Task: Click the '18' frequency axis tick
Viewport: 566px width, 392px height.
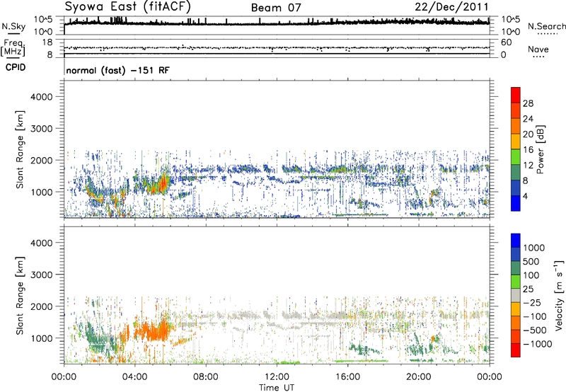Action: click(x=47, y=42)
